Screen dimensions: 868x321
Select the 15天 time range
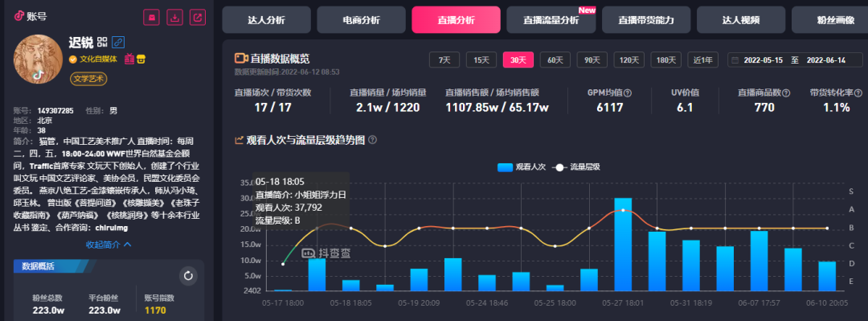[x=481, y=60]
